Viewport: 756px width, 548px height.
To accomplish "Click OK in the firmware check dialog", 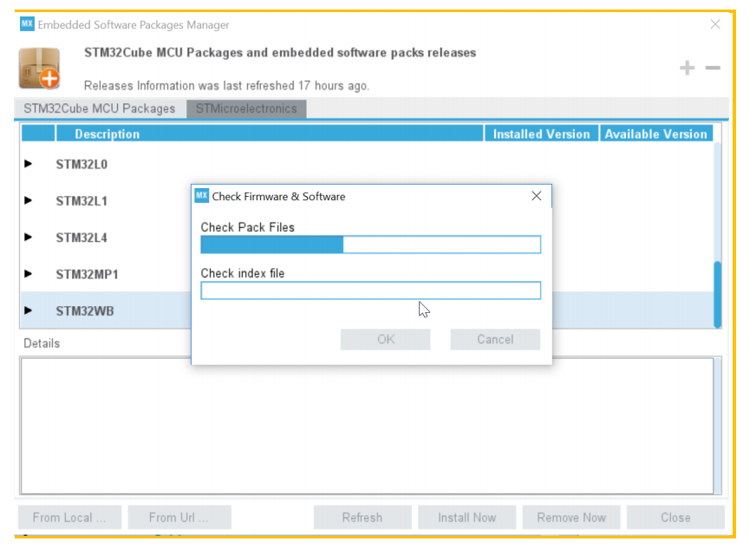I will click(386, 339).
